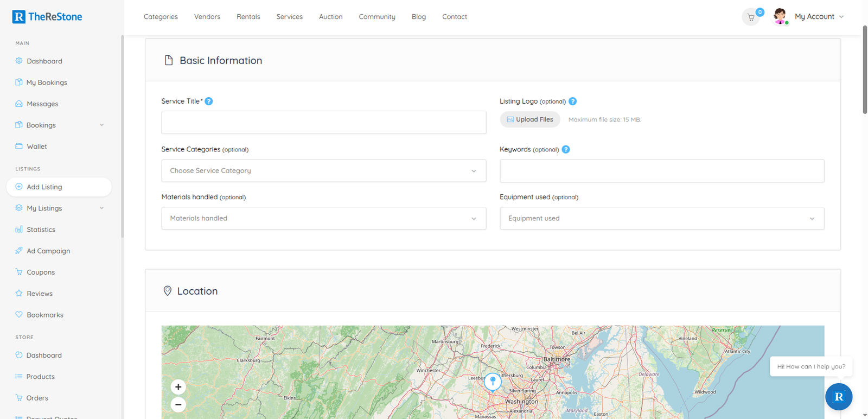This screenshot has width=868, height=419.
Task: Click the Listing Logo help icon
Action: [x=572, y=101]
